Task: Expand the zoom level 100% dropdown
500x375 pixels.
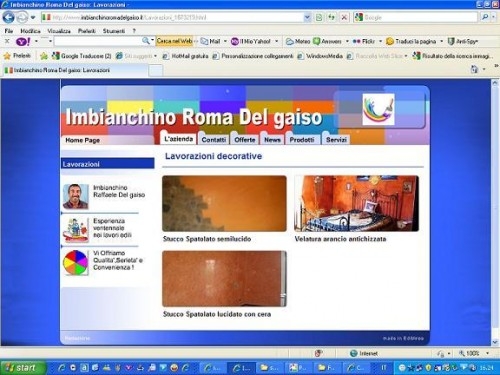Action: pyautogui.click(x=488, y=353)
